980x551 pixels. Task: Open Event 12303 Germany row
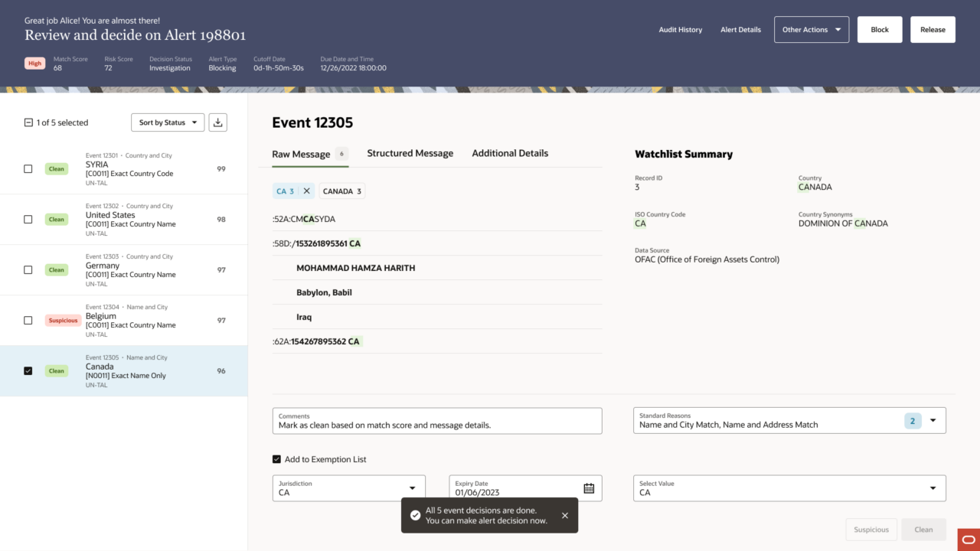point(124,270)
